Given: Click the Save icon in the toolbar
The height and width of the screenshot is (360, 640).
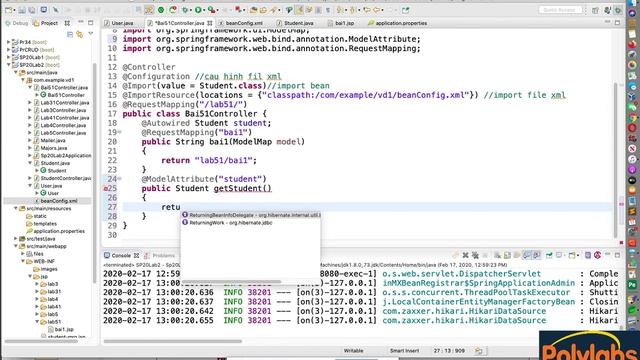Looking at the screenshot, I should pos(22,10).
